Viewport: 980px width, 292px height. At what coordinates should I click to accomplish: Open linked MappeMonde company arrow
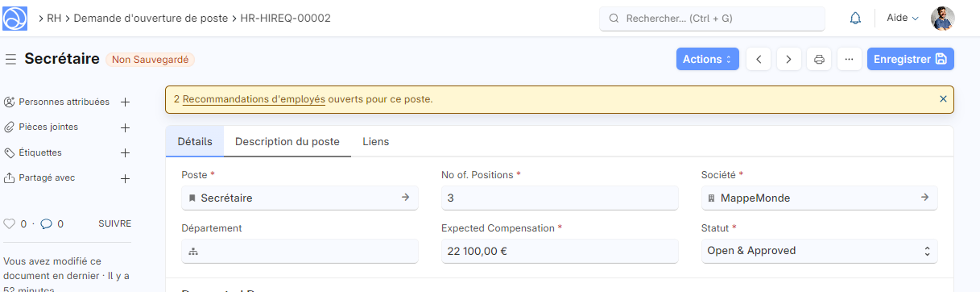(925, 197)
